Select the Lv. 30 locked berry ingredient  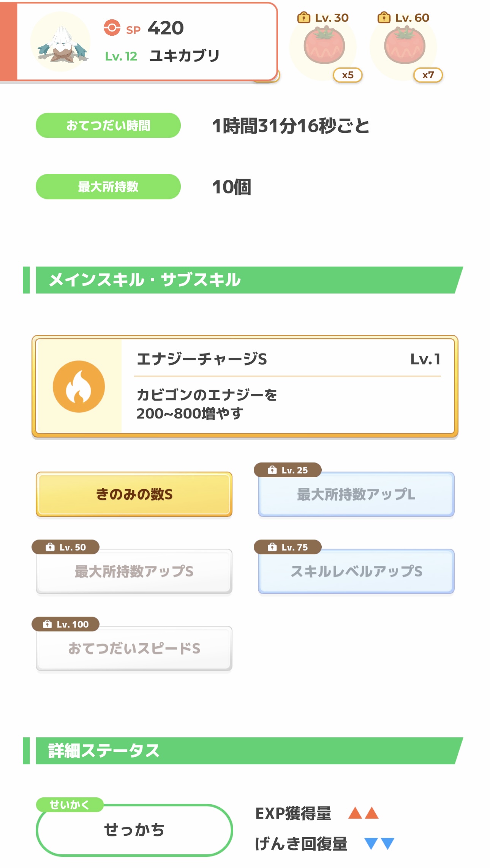324,46
